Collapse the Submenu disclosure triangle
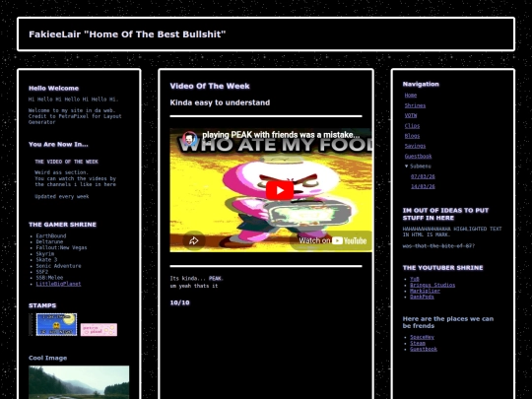 pos(407,166)
